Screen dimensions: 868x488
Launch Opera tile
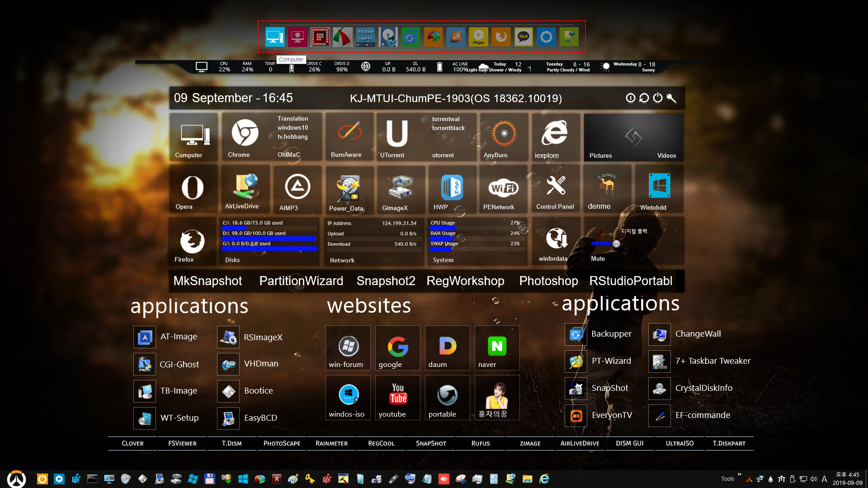[193, 189]
